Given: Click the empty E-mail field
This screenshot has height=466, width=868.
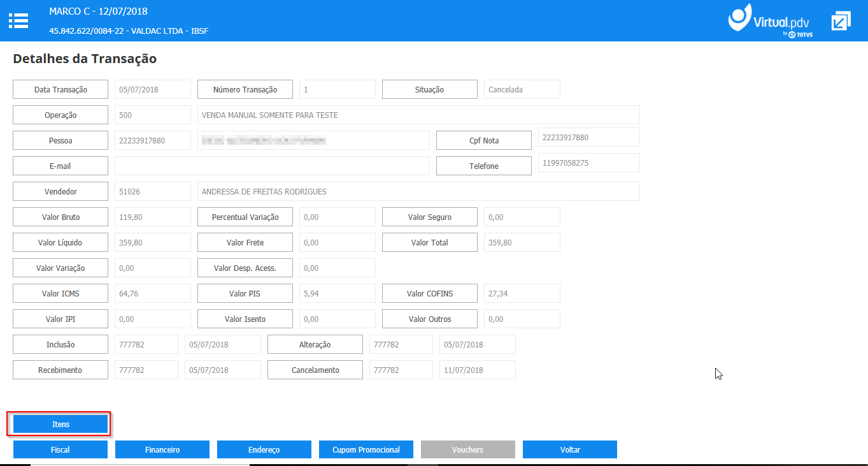Looking at the screenshot, I should point(272,166).
